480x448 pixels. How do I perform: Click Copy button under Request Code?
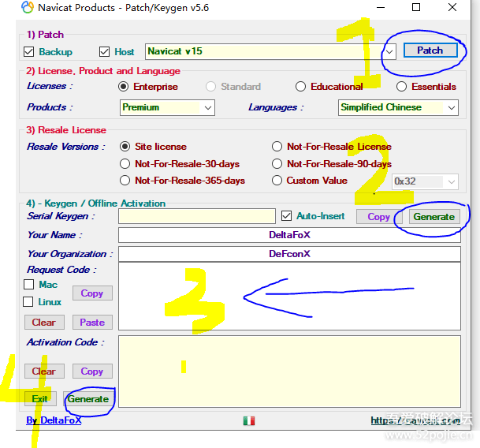[x=92, y=293]
